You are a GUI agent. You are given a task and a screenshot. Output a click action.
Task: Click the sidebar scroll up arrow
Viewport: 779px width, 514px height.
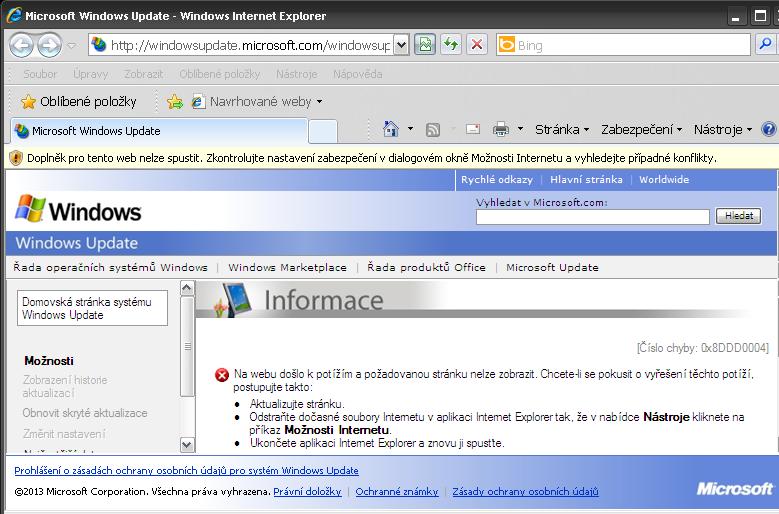187,288
